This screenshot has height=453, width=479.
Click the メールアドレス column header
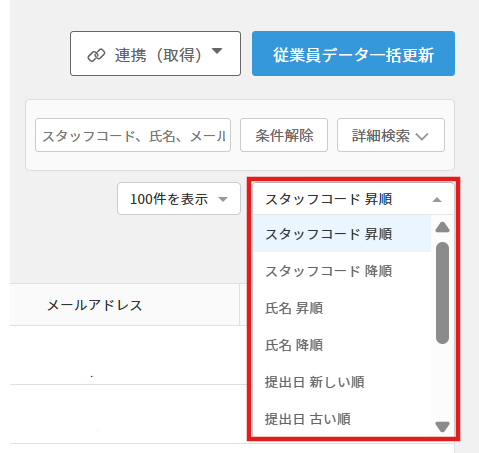coord(125,305)
